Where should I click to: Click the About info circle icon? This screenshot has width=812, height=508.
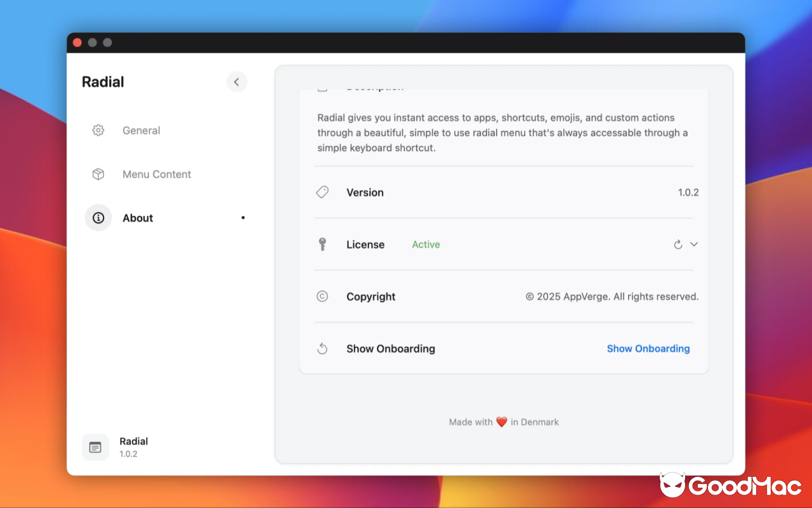coord(98,217)
